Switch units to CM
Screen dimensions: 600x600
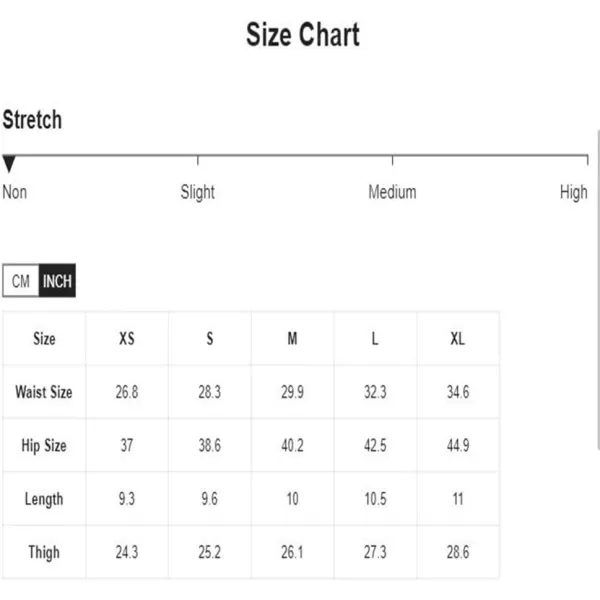click(21, 280)
